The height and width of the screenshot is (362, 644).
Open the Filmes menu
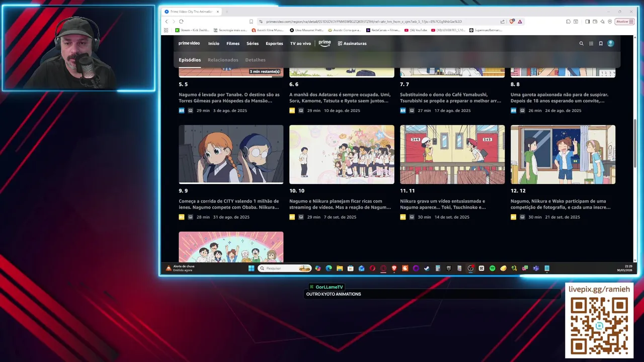[x=233, y=44]
